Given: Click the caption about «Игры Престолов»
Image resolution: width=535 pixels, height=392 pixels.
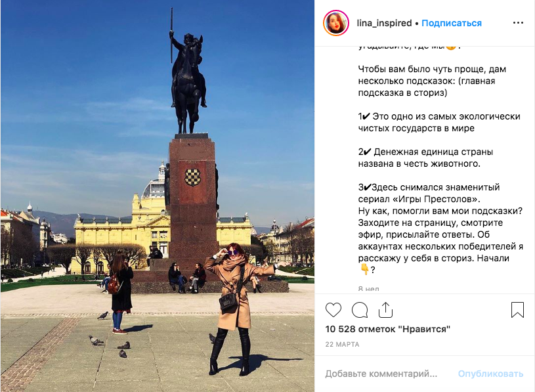Looking at the screenshot, I should coord(429,193).
